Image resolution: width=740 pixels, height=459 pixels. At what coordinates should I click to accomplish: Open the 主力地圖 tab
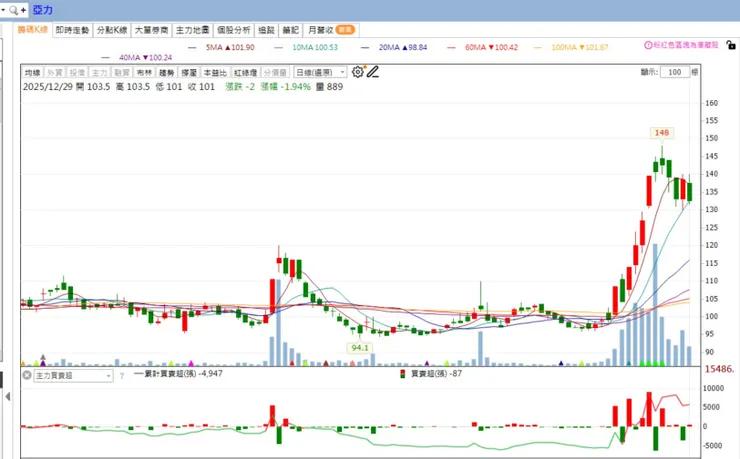click(x=193, y=30)
